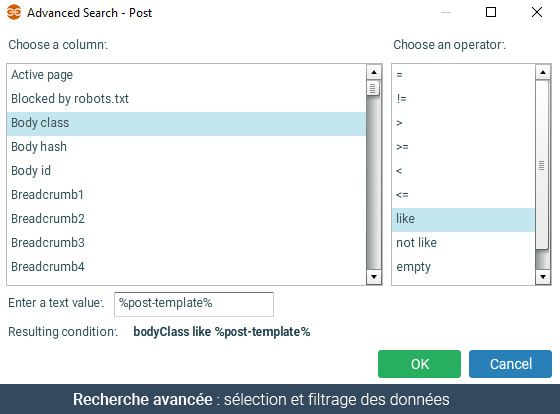Click column list scroll down arrow
Screen dimensions: 560x414
click(374, 276)
